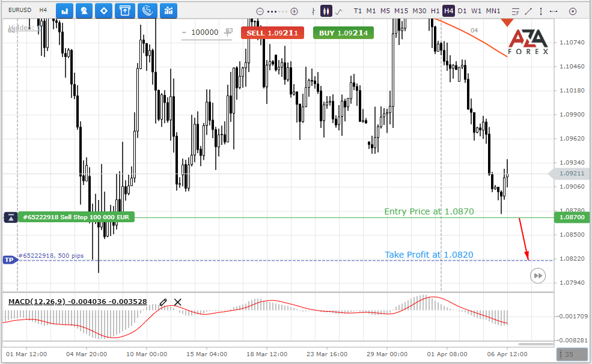The width and height of the screenshot is (592, 364).
Task: Click the Hidden objects link
Action: click(x=24, y=28)
